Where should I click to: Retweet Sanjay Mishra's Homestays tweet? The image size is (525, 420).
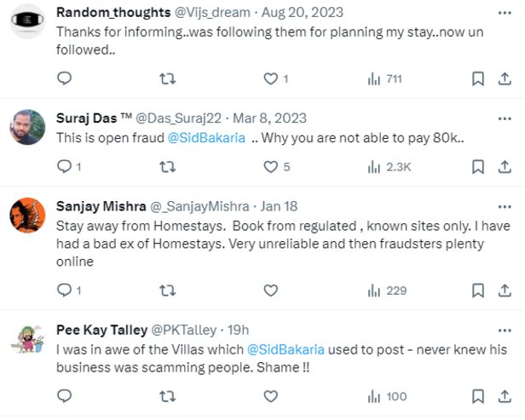[x=168, y=291]
